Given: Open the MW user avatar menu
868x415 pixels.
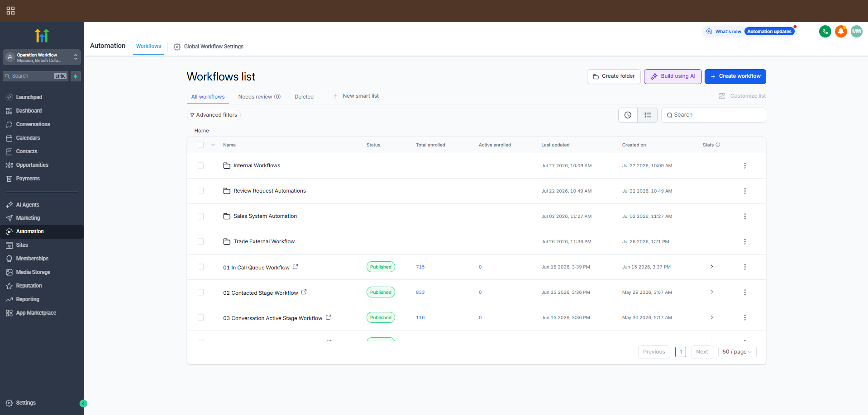Looking at the screenshot, I should [x=857, y=31].
